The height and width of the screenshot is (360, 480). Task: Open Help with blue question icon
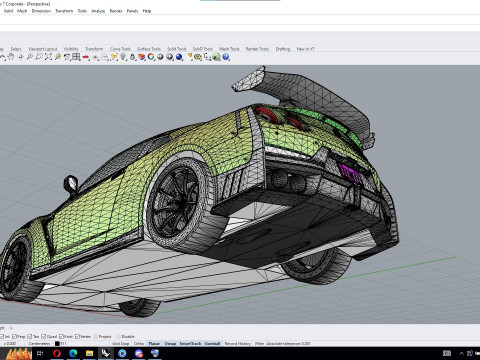pyautogui.click(x=226, y=57)
